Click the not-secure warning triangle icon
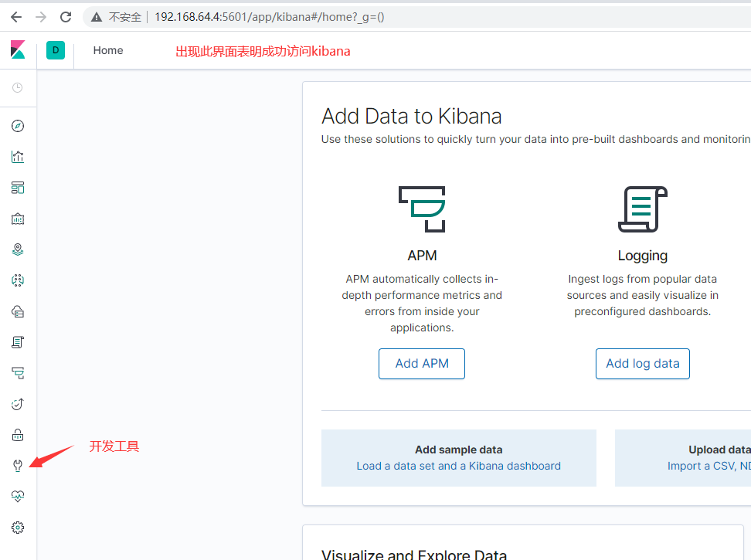751x560 pixels. 97,17
